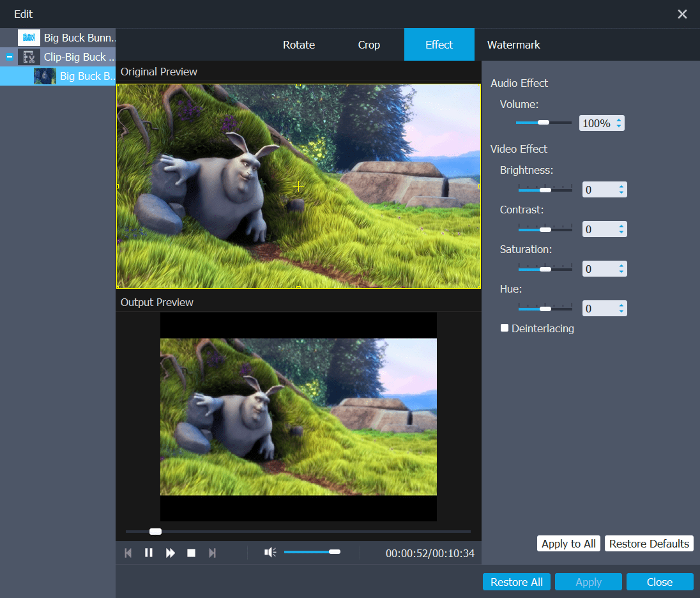Select the Clip-Big Buck effects icon
Image resolution: width=700 pixels, height=598 pixels.
click(29, 57)
